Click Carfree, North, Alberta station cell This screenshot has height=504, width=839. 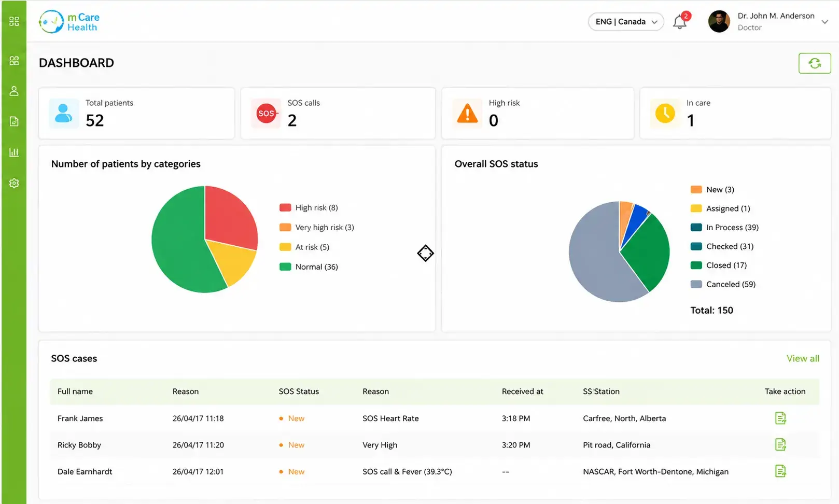pyautogui.click(x=624, y=418)
